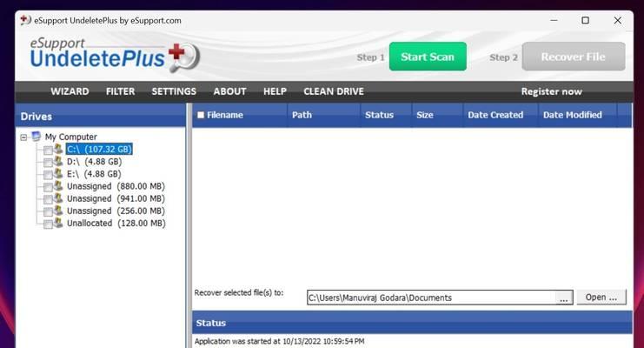Click the Register now link
The image size is (644, 348).
point(552,91)
